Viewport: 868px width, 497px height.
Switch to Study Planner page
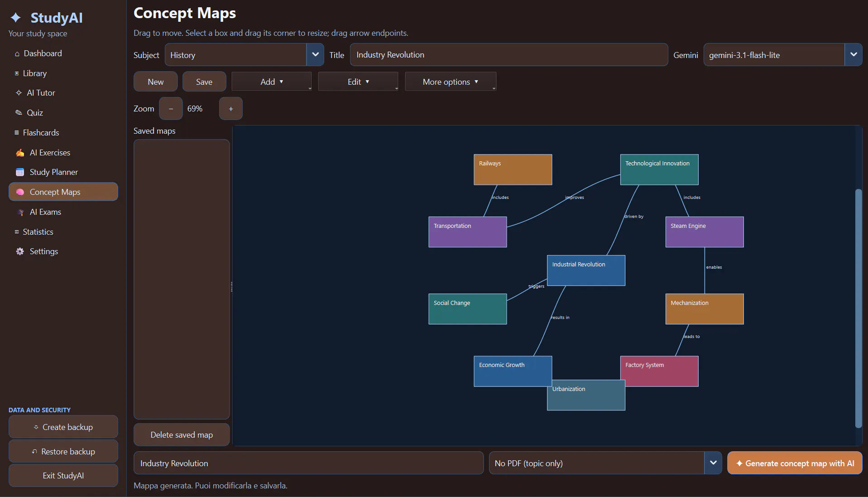(x=63, y=172)
